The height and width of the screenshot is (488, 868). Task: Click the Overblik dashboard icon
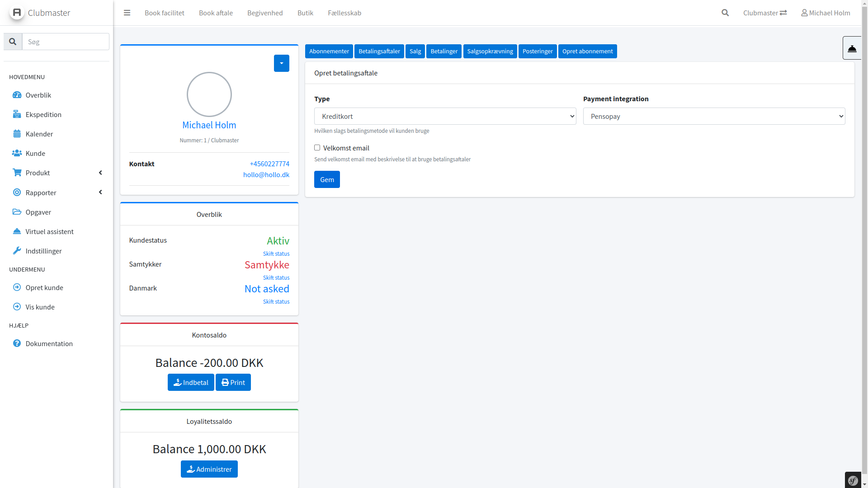[17, 95]
